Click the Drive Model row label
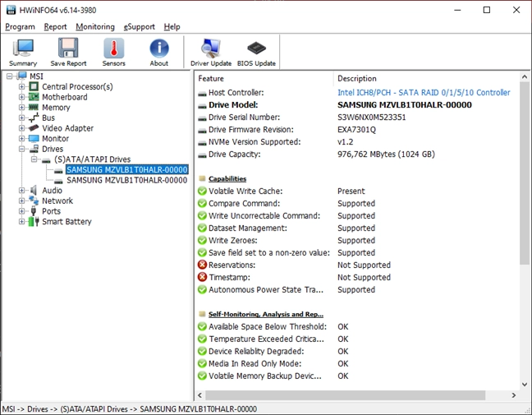The width and height of the screenshot is (532, 415). (233, 105)
